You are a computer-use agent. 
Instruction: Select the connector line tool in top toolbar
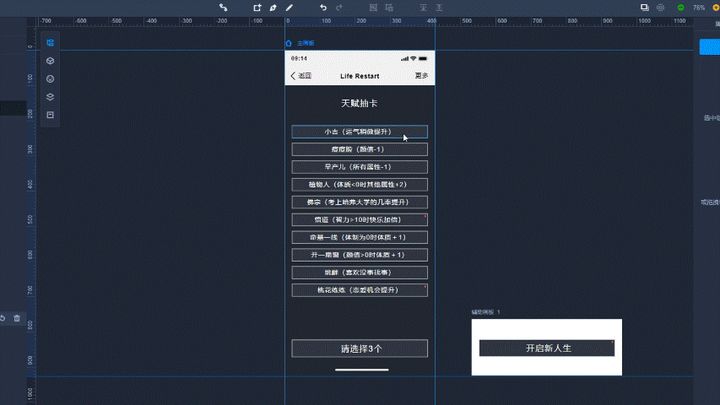click(223, 7)
